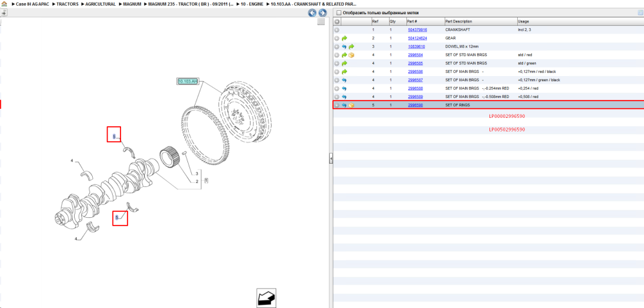Click green forward arrow in DOWEL row
644x308 pixels.
(x=351, y=47)
